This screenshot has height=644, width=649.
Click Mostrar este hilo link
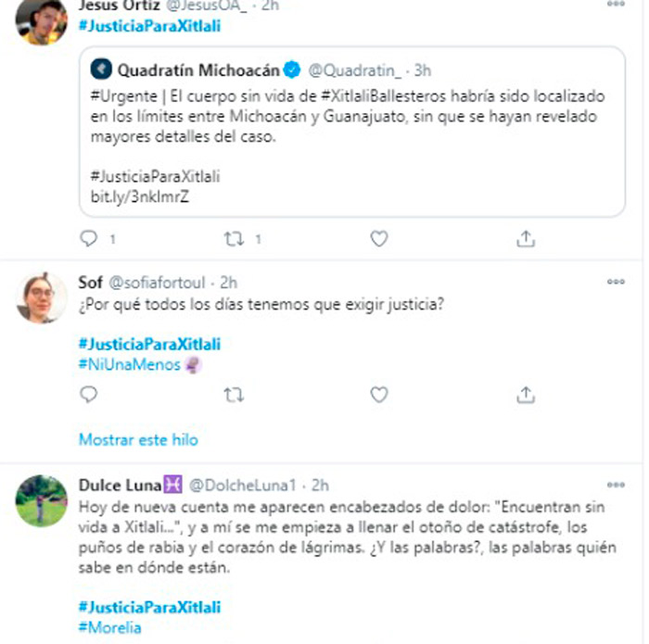point(138,439)
